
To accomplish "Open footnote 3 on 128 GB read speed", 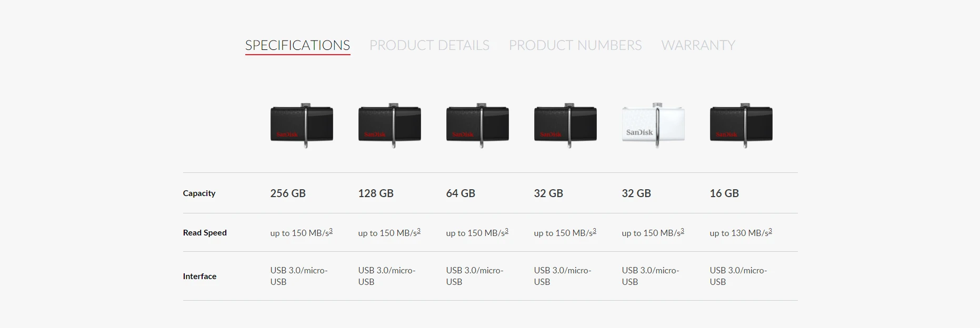I will (x=418, y=231).
